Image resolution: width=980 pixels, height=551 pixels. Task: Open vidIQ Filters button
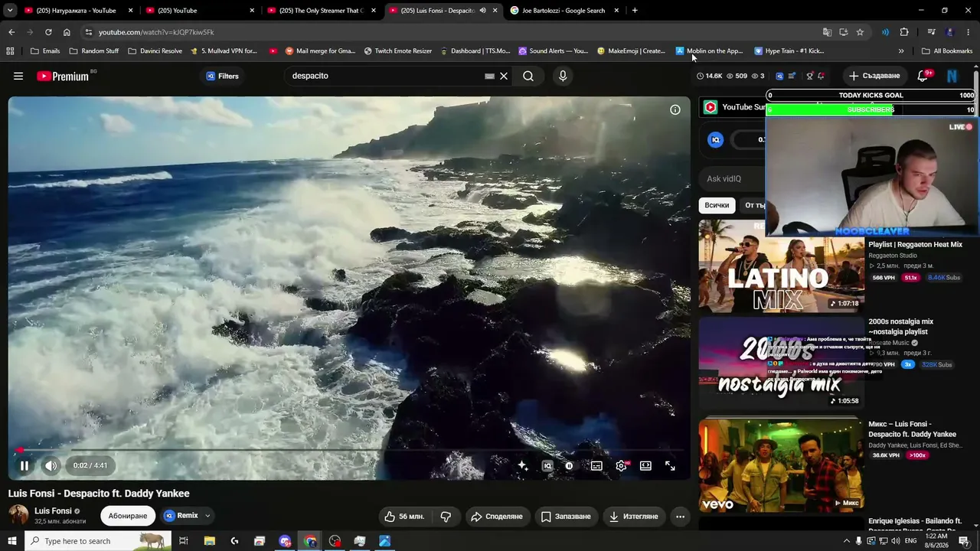pos(223,76)
